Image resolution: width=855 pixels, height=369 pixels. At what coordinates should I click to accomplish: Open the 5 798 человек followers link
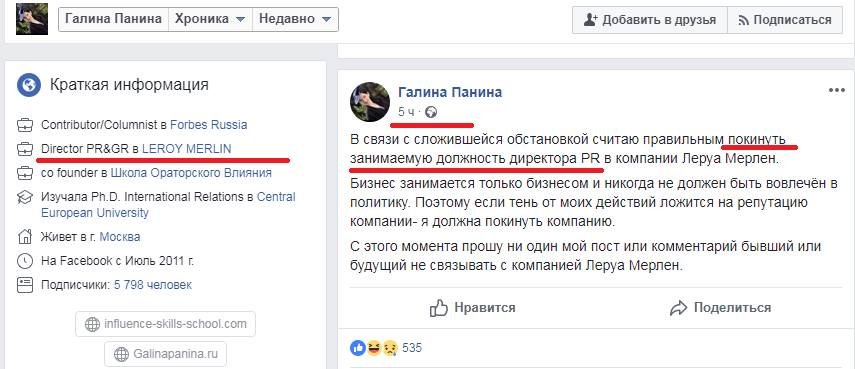click(x=153, y=285)
